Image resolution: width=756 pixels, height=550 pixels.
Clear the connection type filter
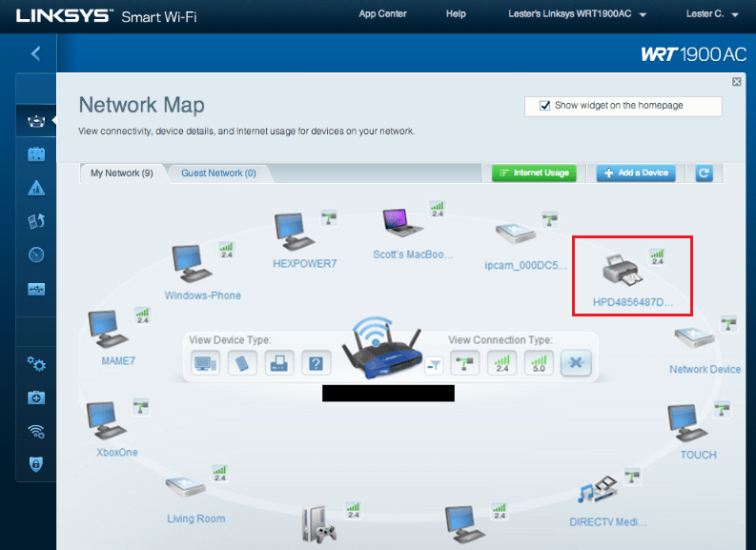pyautogui.click(x=576, y=362)
